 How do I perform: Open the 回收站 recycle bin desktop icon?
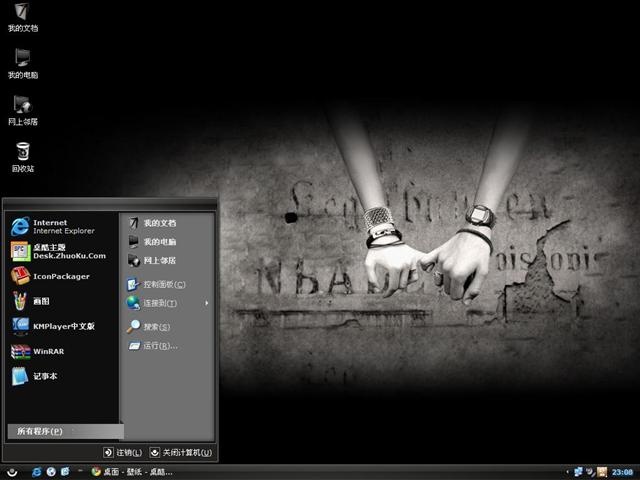[23, 157]
